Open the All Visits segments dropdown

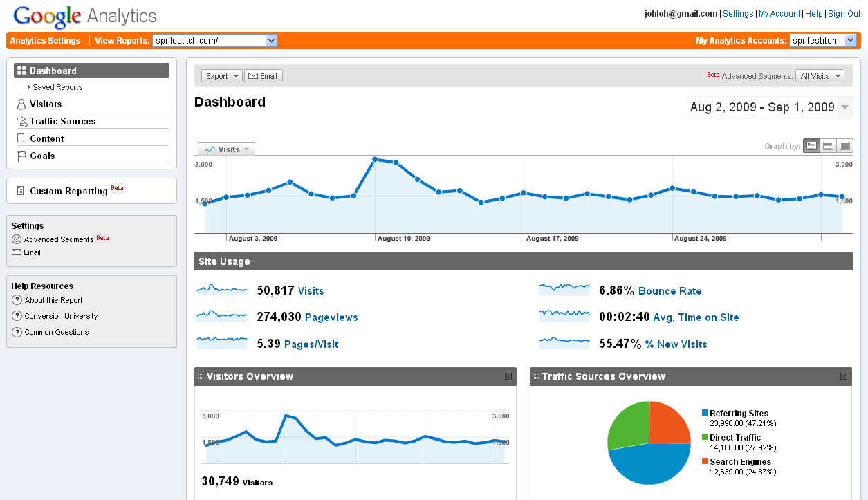point(820,76)
